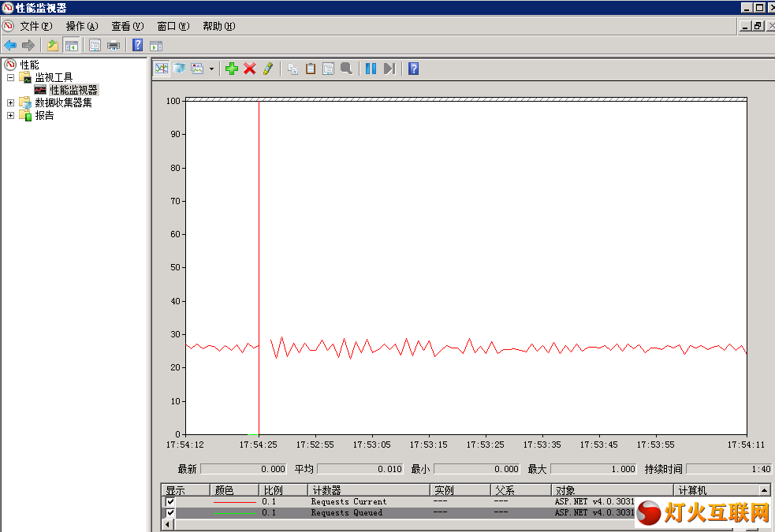Expand the 数据收集器集 node
775x532 pixels.
[x=10, y=102]
